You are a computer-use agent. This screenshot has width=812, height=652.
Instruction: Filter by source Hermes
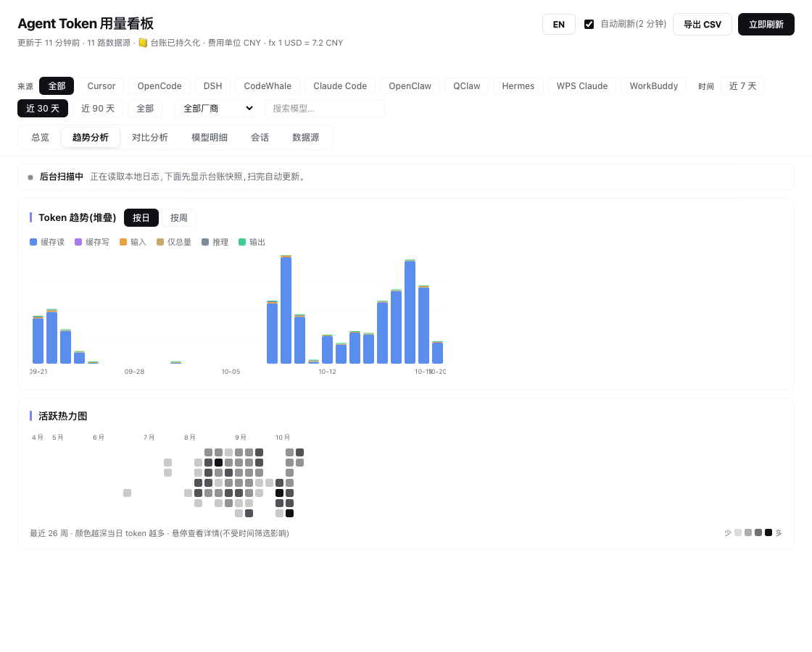[518, 86]
